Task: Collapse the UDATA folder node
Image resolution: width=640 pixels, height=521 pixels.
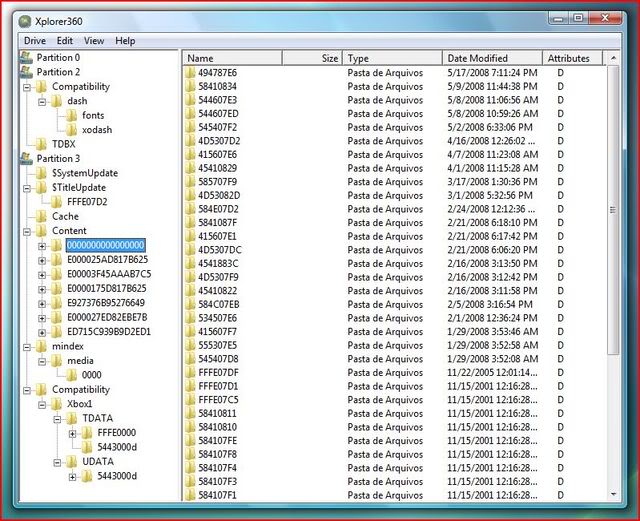Action: tap(57, 462)
